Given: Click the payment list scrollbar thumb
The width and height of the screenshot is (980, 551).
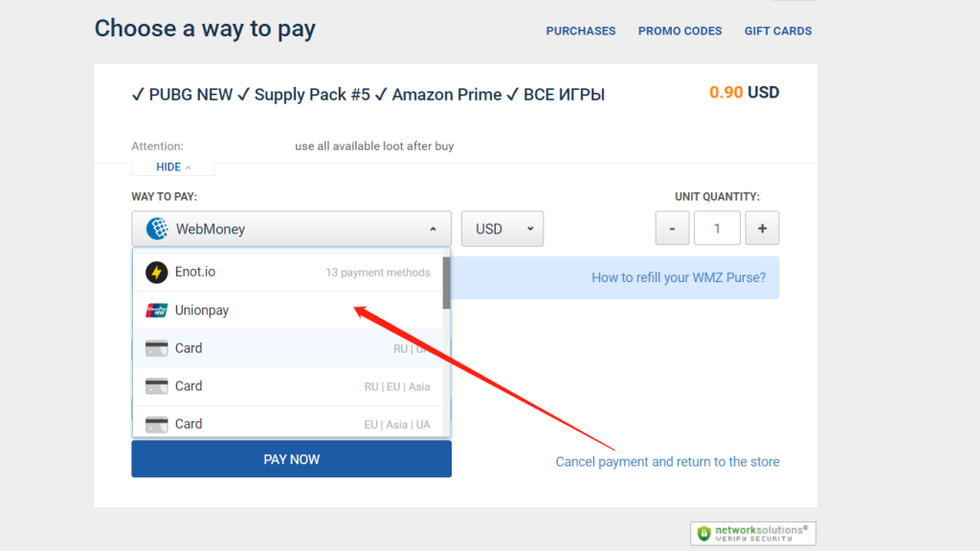Looking at the screenshot, I should click(446, 283).
